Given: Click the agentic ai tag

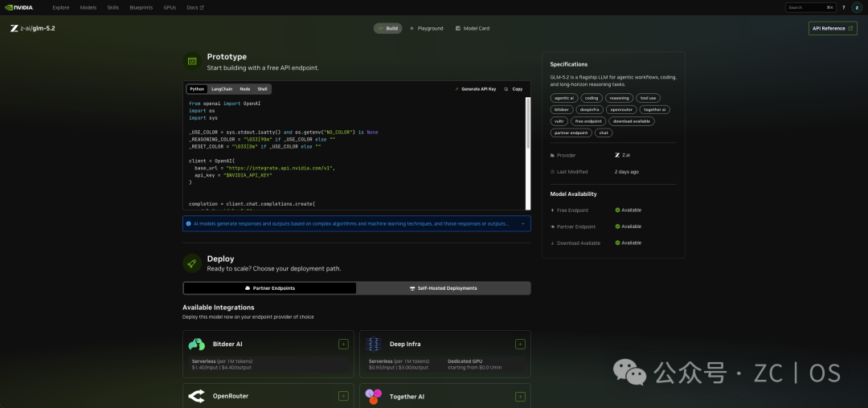Looking at the screenshot, I should point(564,98).
